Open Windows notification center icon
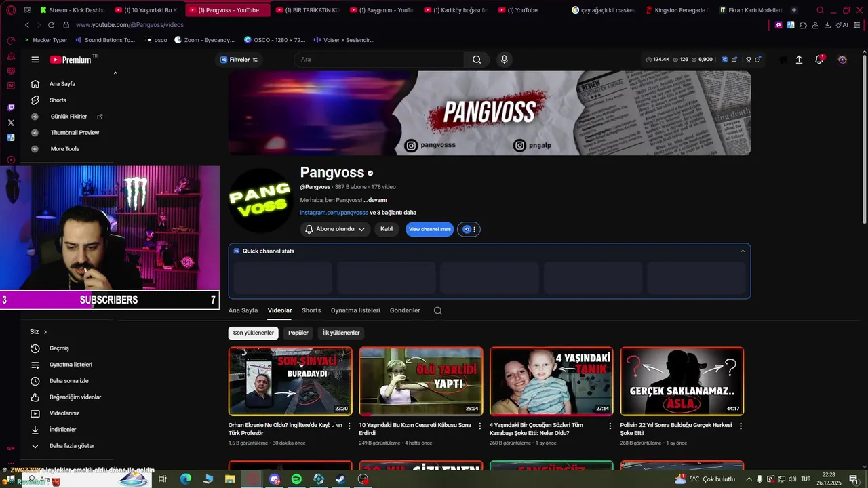The width and height of the screenshot is (868, 488). coord(854,479)
